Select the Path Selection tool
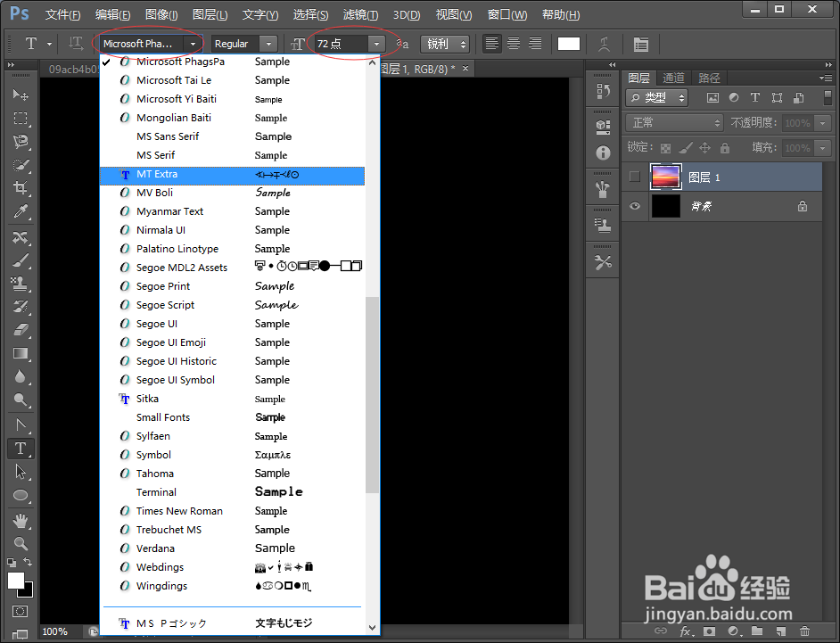The width and height of the screenshot is (840, 643). pyautogui.click(x=21, y=472)
